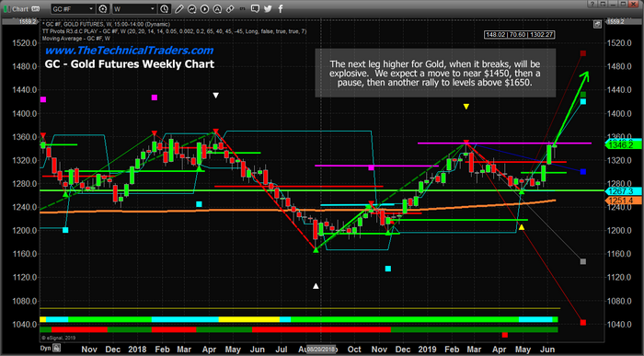Open the help question mark button
This screenshot has height=356, width=644.
pyautogui.click(x=592, y=4)
